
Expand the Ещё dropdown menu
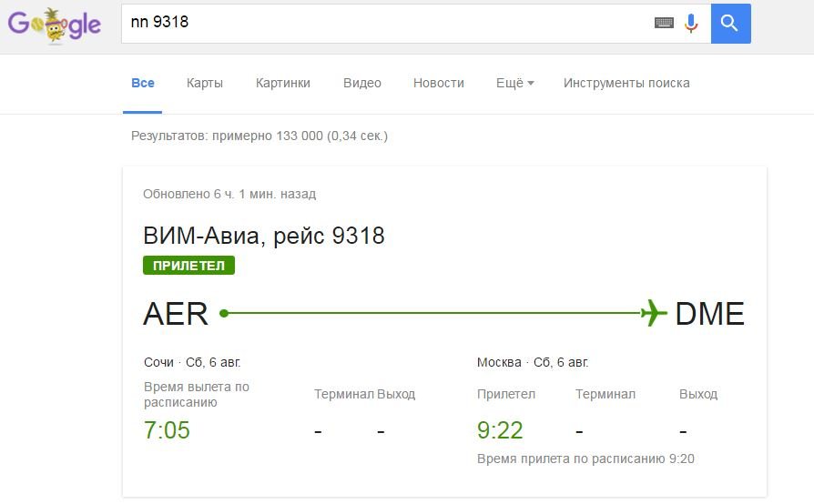[x=515, y=83]
